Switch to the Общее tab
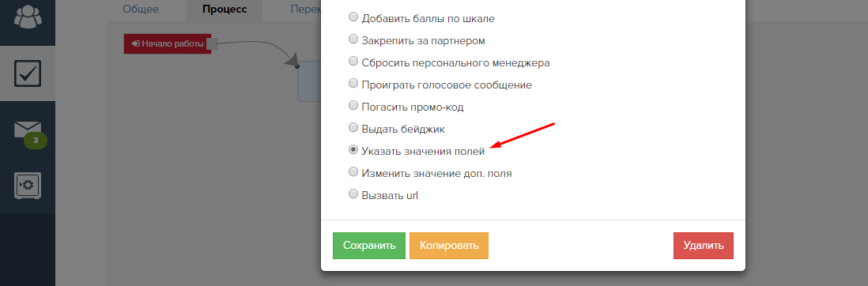The width and height of the screenshot is (868, 286). (141, 9)
